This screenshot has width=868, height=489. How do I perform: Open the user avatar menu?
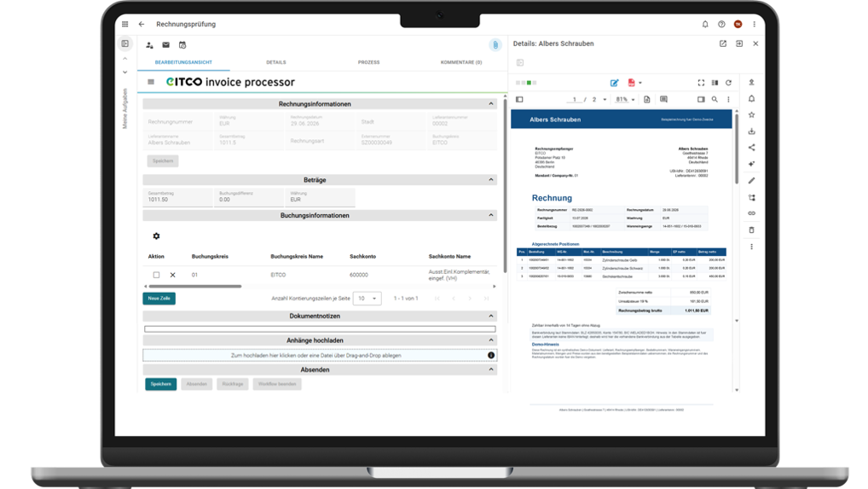(738, 25)
